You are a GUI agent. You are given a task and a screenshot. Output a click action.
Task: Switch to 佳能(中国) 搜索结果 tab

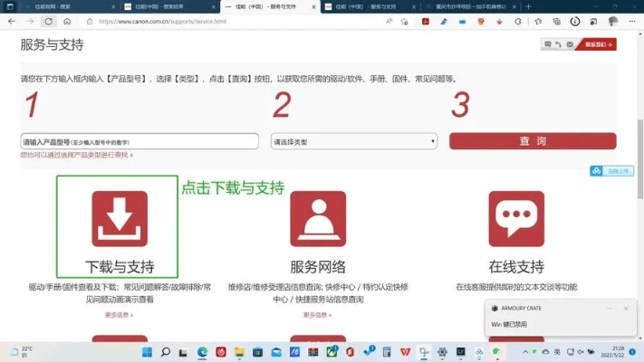(x=169, y=6)
